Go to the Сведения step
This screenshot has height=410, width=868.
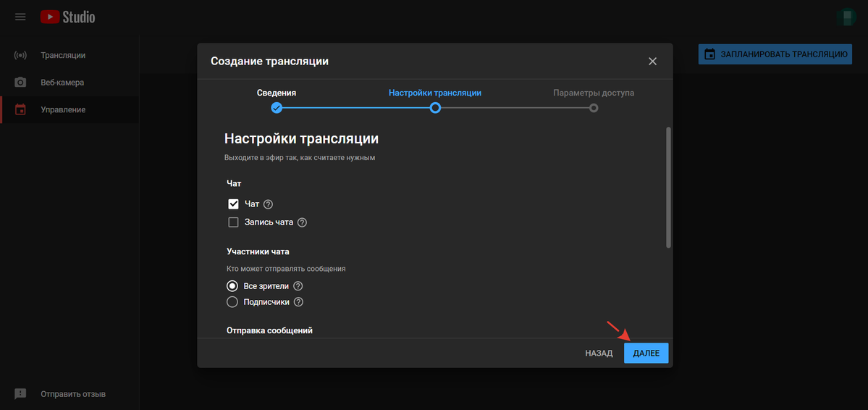click(277, 108)
